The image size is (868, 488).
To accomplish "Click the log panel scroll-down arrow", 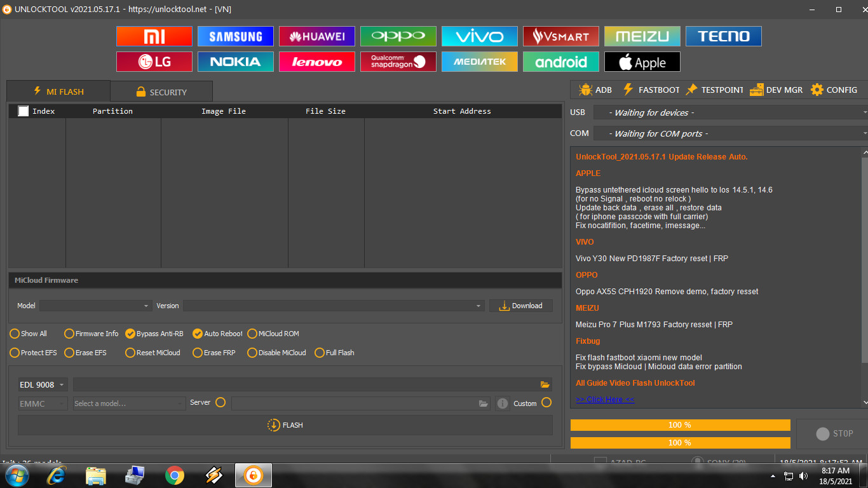I will (x=865, y=402).
